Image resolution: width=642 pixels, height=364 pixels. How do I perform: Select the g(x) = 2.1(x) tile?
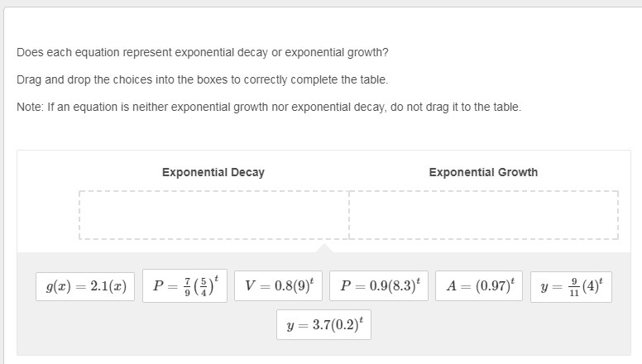coord(86,285)
